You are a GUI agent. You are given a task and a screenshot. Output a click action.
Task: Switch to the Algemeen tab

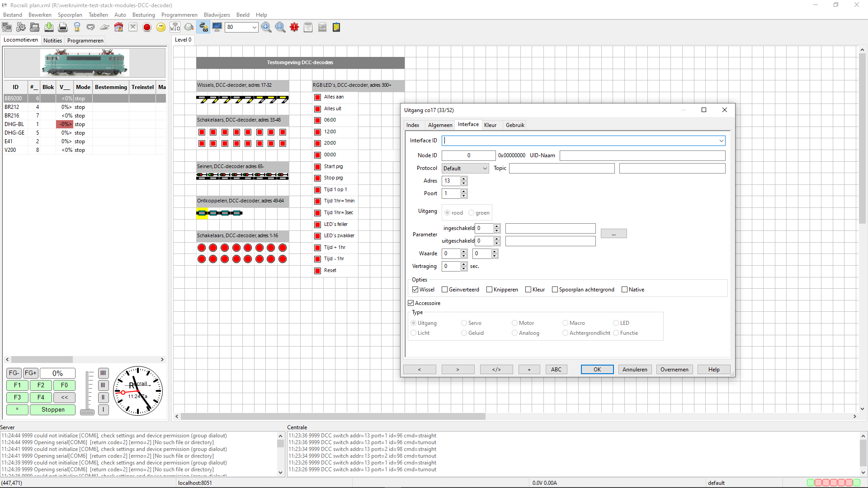click(x=440, y=125)
